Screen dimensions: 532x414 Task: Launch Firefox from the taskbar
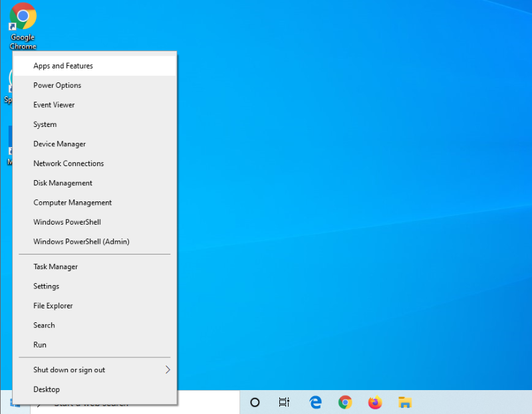[375, 402]
